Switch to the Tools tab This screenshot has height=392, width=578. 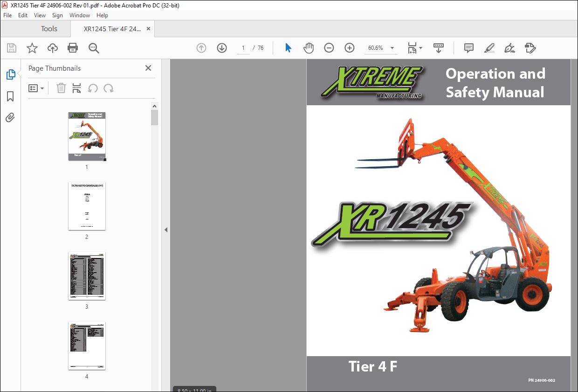49,29
